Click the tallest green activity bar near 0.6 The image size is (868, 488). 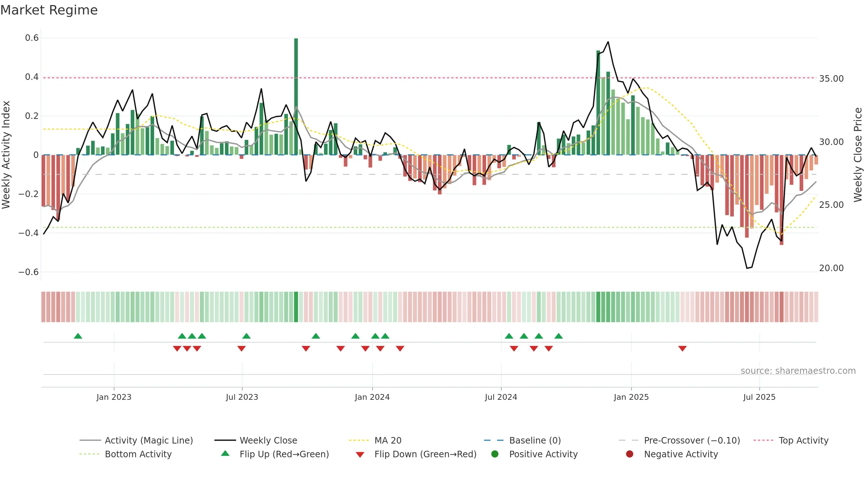pyautogui.click(x=296, y=97)
